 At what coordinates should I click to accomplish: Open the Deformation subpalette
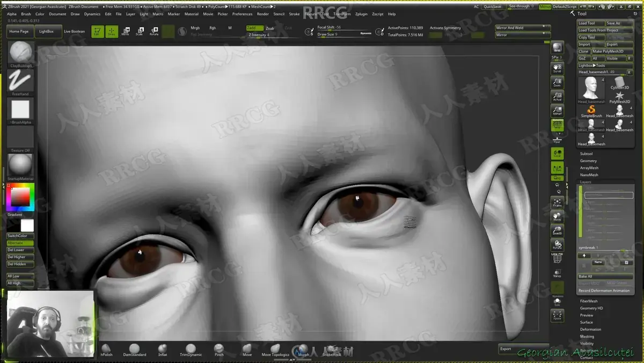pos(590,329)
